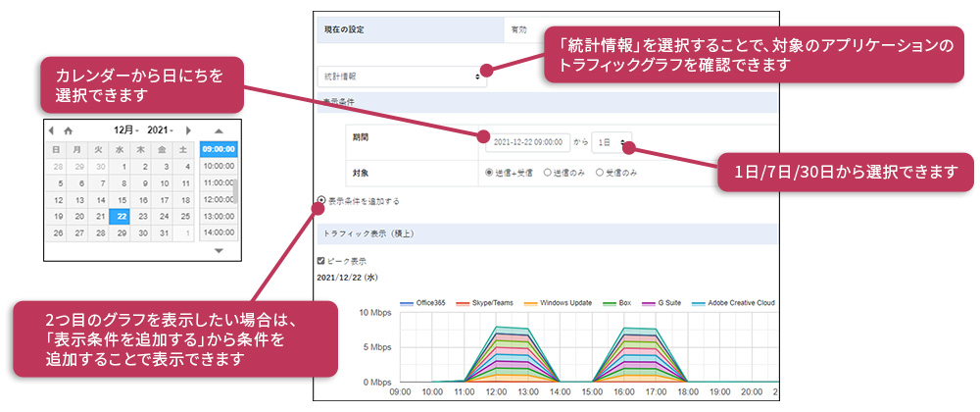Viewport: 980px width, 412px height.
Task: Select greyed-out day 28 of previous month
Action: (x=58, y=167)
